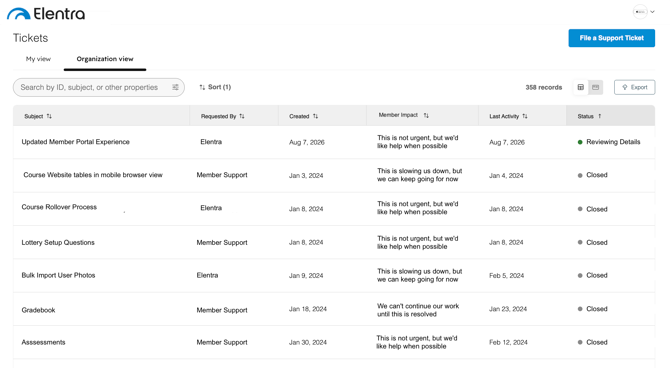This screenshot has height=368, width=670.
Task: Open Course Website tables in mobile browser view ticket
Action: tap(93, 175)
